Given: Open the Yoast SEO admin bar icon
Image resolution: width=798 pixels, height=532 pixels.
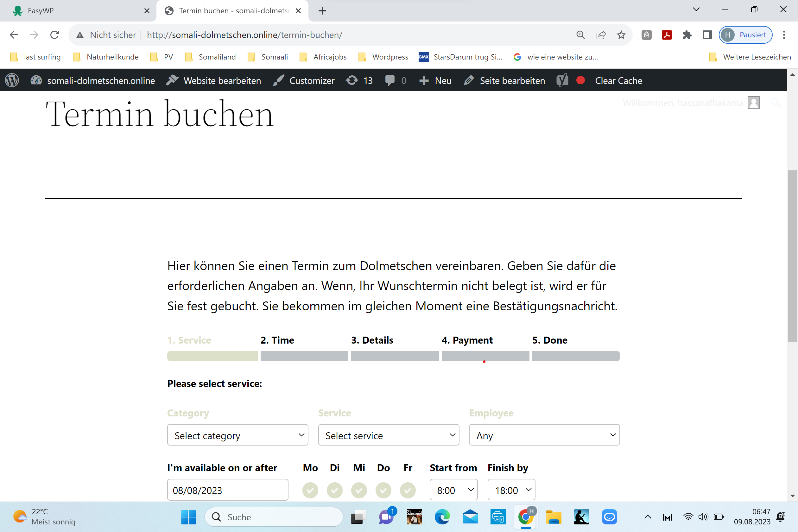Looking at the screenshot, I should pyautogui.click(x=562, y=80).
